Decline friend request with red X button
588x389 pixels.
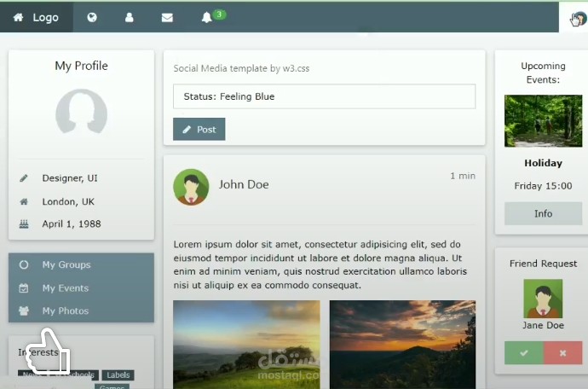563,353
